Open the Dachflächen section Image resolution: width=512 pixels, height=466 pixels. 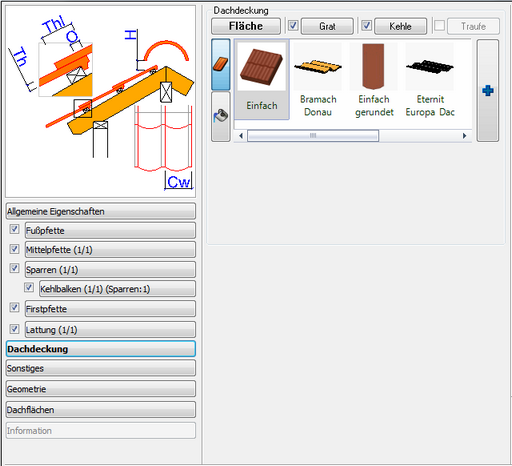101,410
